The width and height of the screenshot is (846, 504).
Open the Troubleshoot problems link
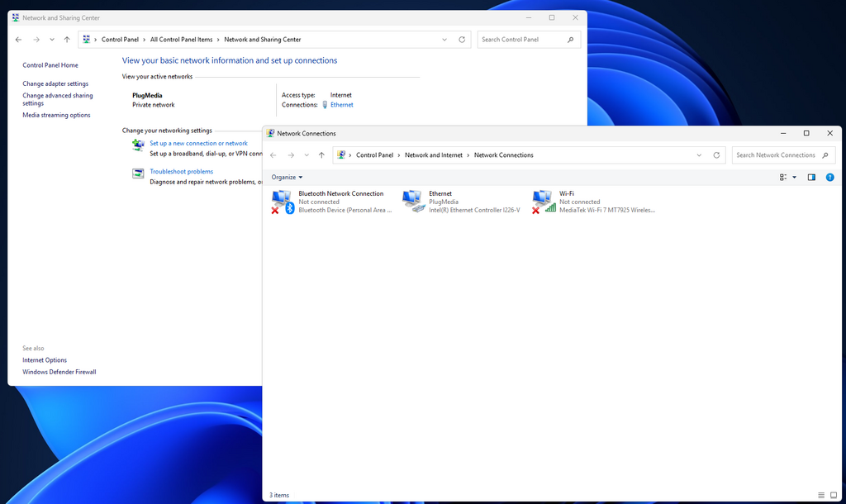pos(181,172)
